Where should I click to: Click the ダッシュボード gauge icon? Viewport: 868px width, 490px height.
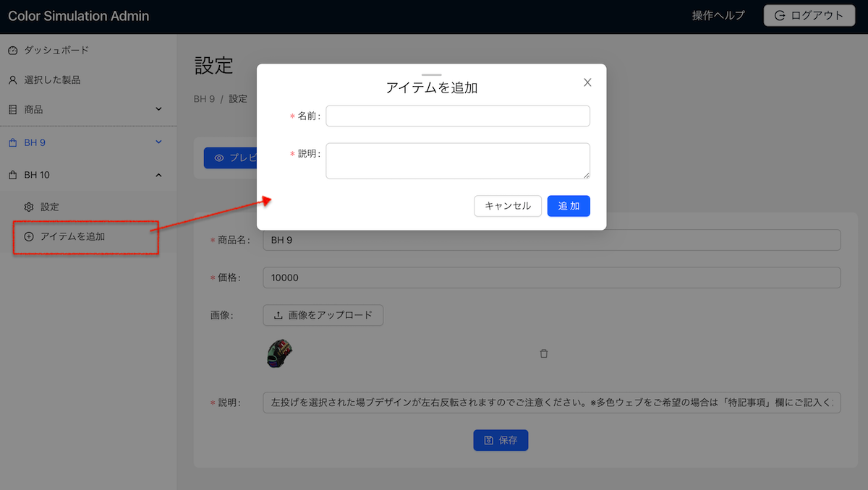(12, 51)
